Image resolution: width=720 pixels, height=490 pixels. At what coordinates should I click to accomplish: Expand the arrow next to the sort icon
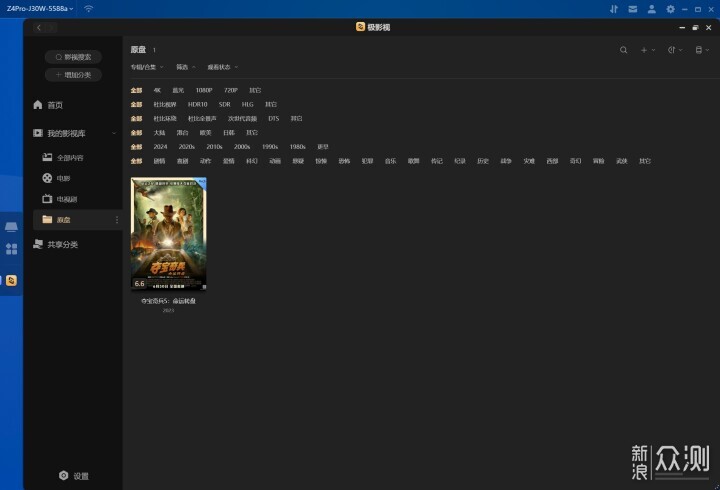tap(681, 50)
